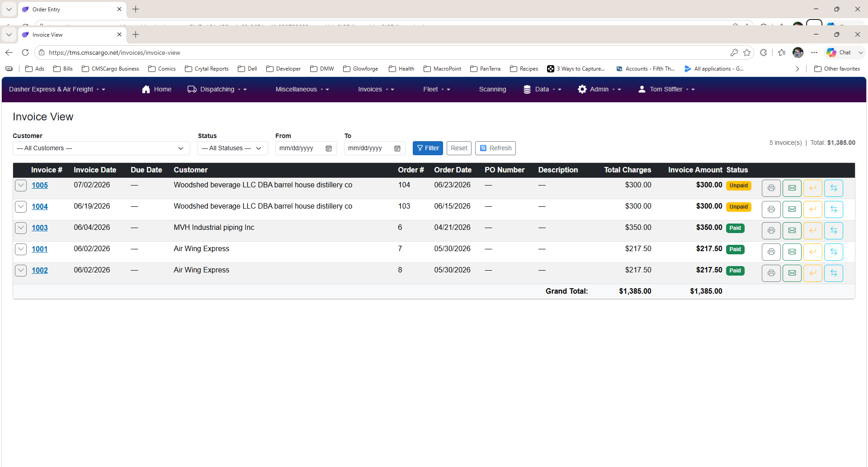868x467 pixels.
Task: Open invoice 1002 link
Action: [40, 270]
